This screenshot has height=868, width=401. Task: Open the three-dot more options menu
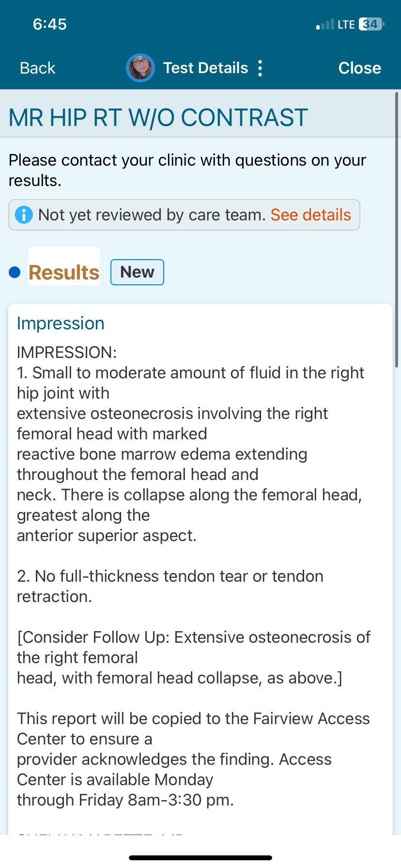(261, 68)
